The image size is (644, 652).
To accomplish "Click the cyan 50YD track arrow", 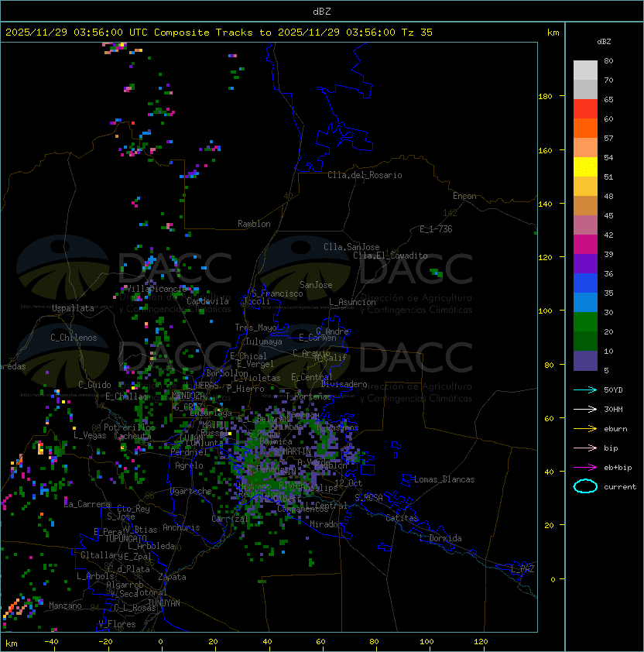I will [x=585, y=390].
